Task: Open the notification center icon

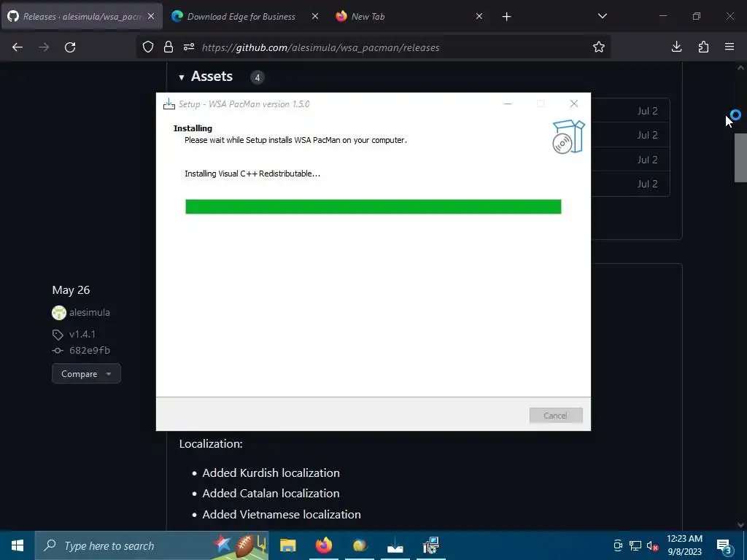Action: [x=724, y=546]
